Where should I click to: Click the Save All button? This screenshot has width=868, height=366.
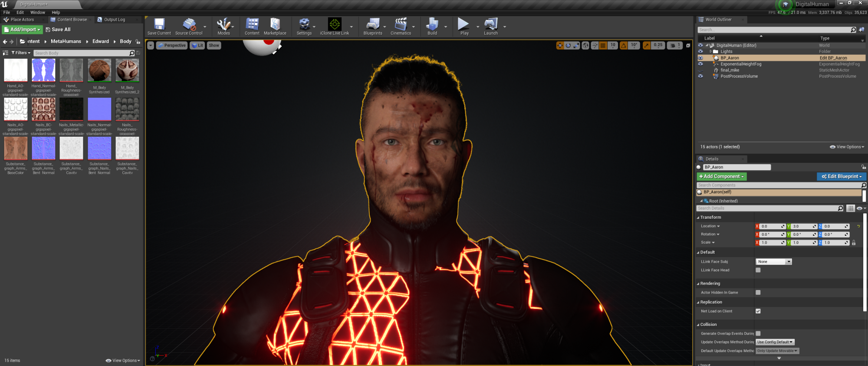point(58,30)
